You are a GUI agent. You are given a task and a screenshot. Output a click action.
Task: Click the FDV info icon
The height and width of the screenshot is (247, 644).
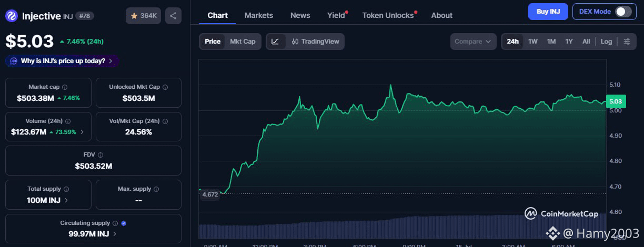tap(100, 155)
